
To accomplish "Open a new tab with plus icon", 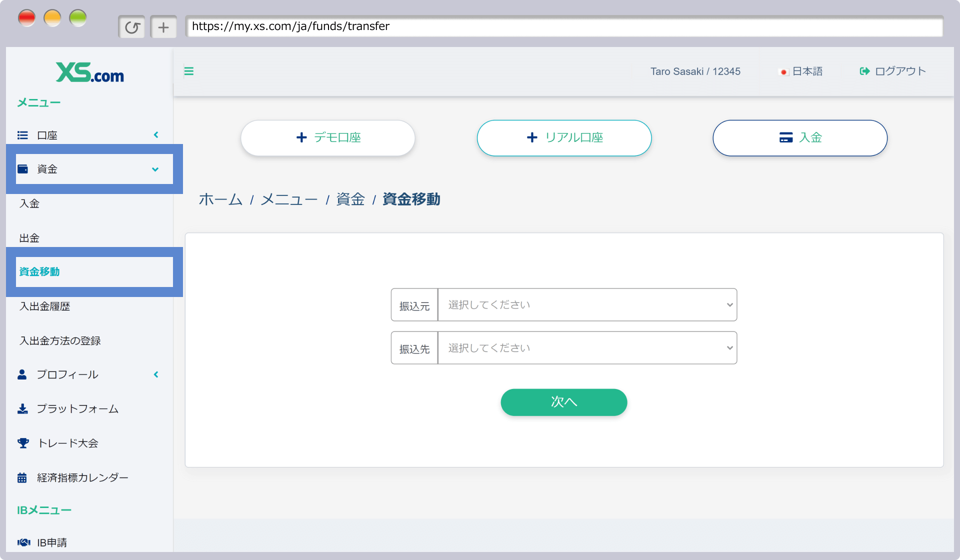I will 163,27.
